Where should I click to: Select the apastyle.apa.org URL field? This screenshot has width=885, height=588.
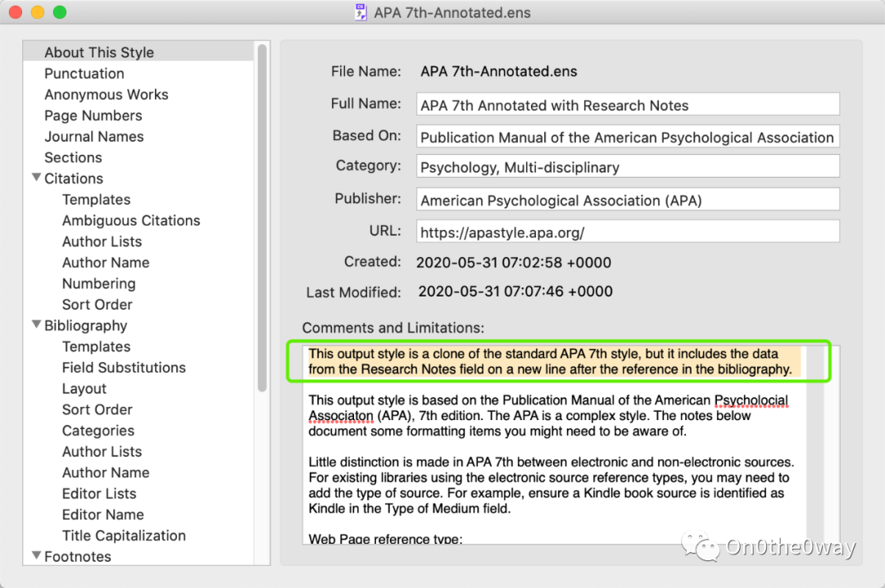[x=629, y=231]
